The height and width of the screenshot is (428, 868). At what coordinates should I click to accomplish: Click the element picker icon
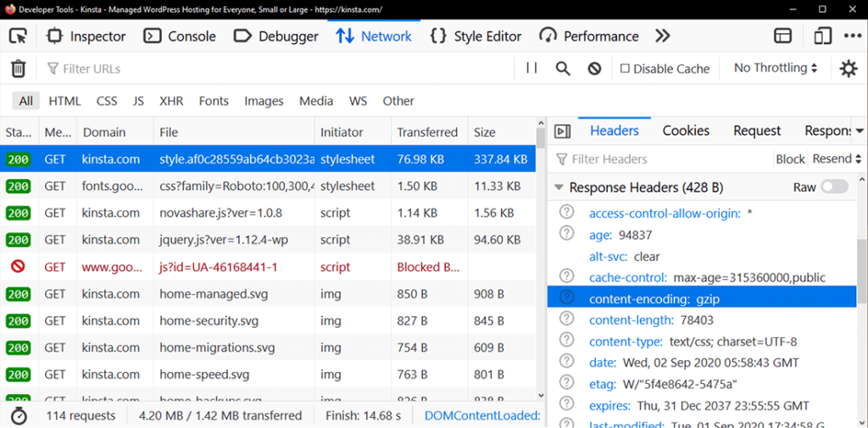pyautogui.click(x=18, y=36)
